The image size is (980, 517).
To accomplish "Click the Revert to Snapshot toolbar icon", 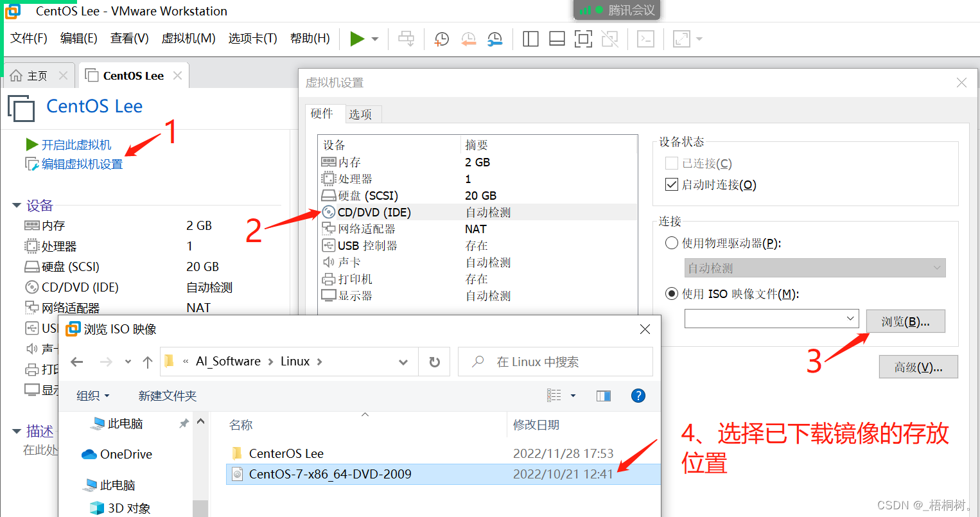I will [469, 39].
